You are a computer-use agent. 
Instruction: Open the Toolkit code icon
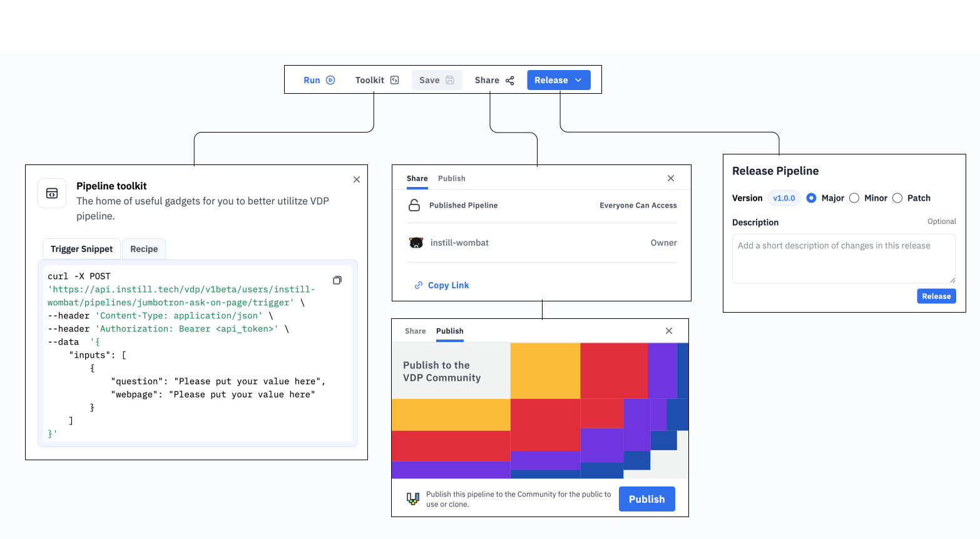coord(394,80)
